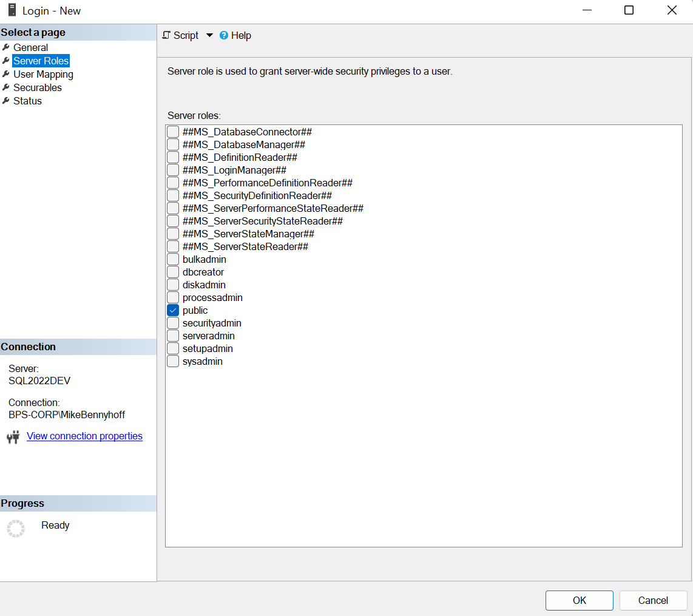The height and width of the screenshot is (616, 693).
Task: Maximize the Login - New window
Action: click(x=629, y=10)
